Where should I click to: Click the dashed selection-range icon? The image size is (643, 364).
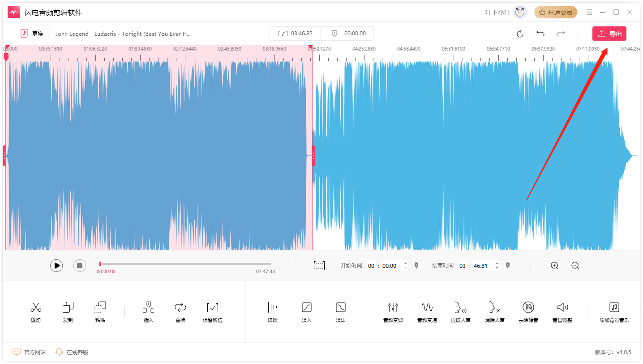(319, 266)
